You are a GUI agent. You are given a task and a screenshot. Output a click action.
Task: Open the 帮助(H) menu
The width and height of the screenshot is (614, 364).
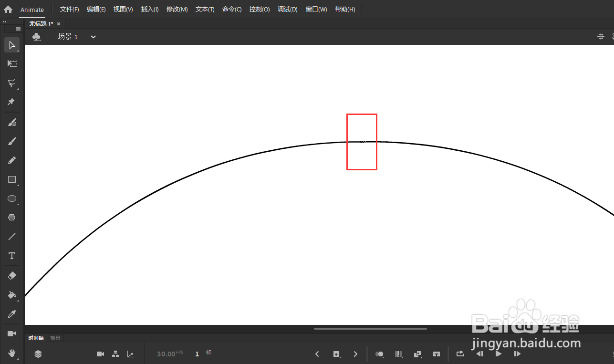345,10
